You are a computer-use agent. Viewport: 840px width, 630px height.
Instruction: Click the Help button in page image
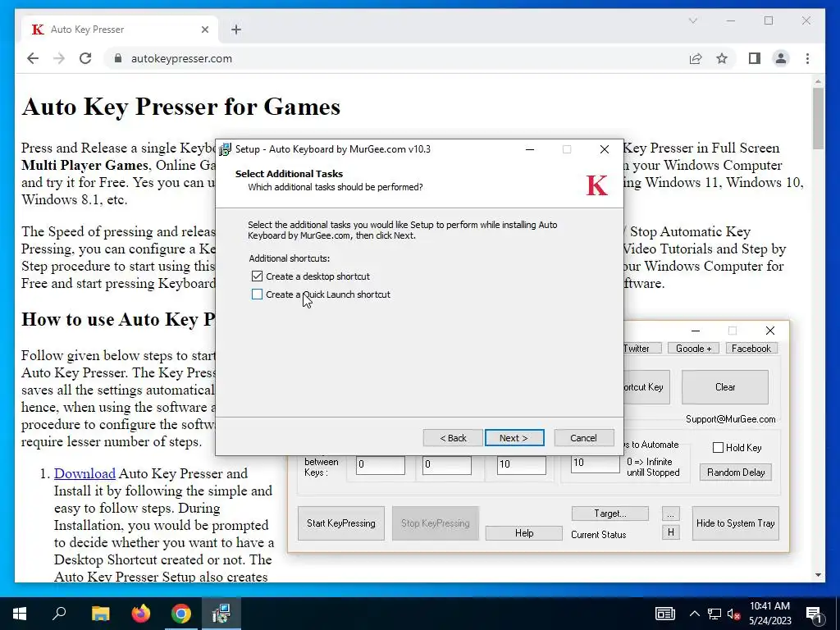[524, 533]
